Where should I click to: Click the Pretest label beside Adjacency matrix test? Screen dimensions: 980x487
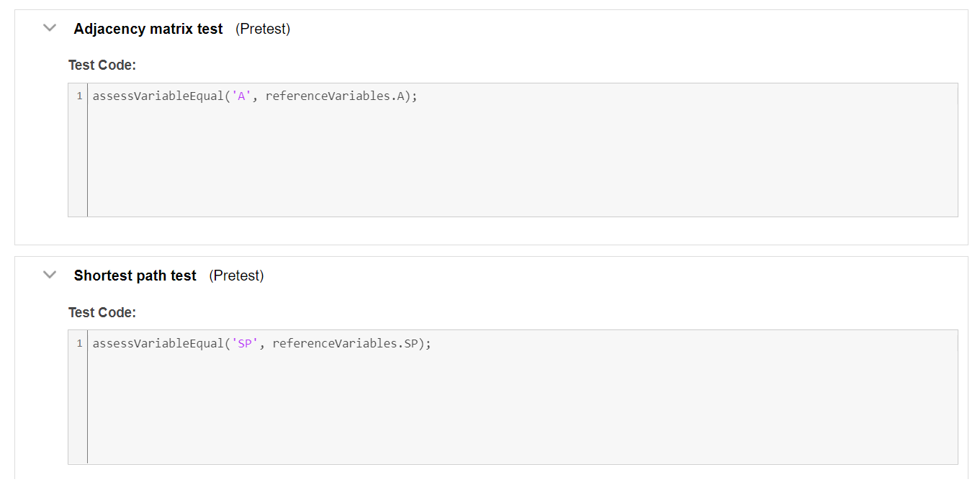click(263, 29)
